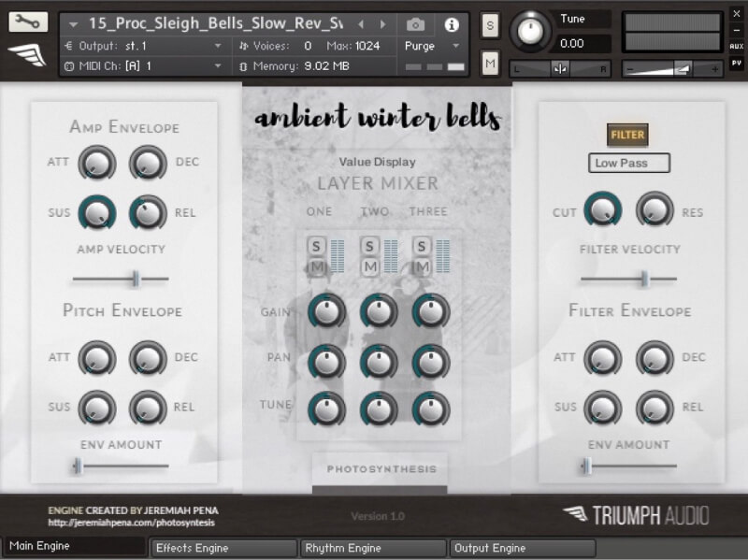Click the PV button in header
Viewport: 748px width, 560px height.
pyautogui.click(x=736, y=63)
